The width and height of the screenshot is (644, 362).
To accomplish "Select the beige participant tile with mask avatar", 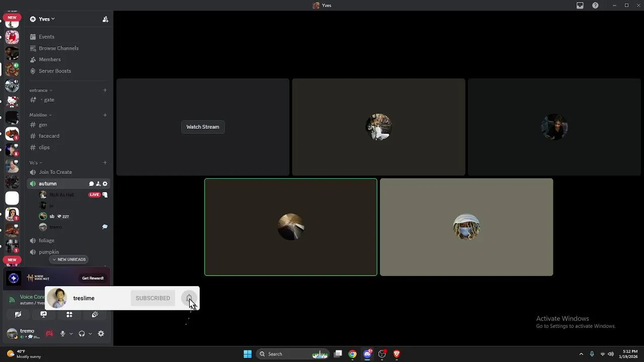I will (x=466, y=227).
